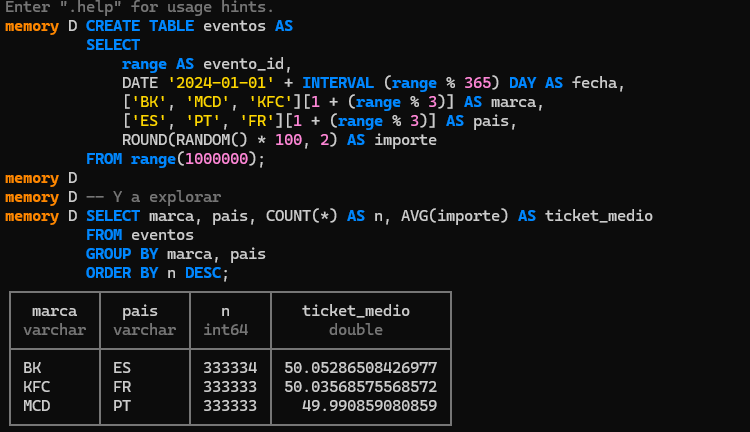The image size is (750, 432).
Task: Click the 'ticket_medio' alias in the query
Action: tap(598, 216)
